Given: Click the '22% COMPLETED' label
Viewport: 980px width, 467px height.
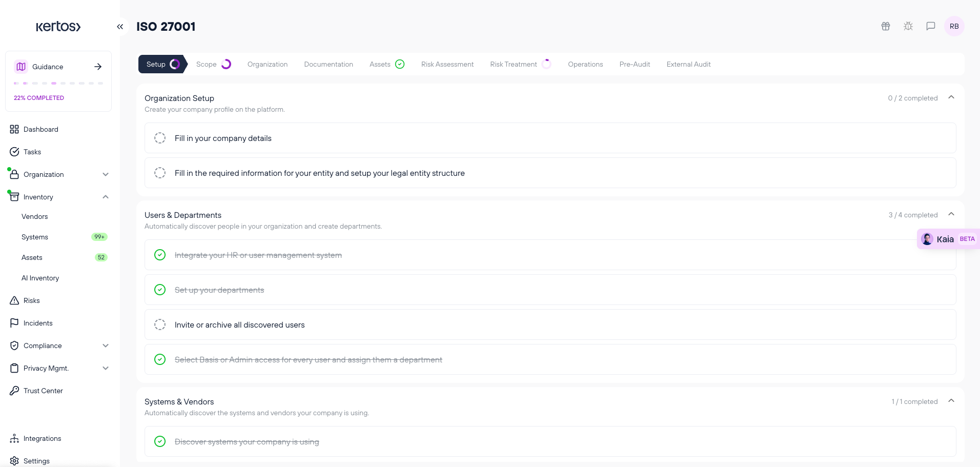Looking at the screenshot, I should click(39, 98).
